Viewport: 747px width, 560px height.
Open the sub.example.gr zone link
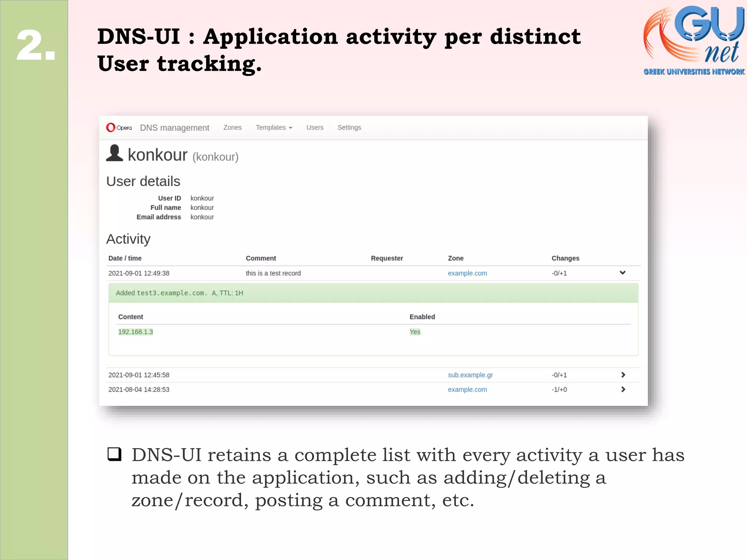tap(470, 375)
